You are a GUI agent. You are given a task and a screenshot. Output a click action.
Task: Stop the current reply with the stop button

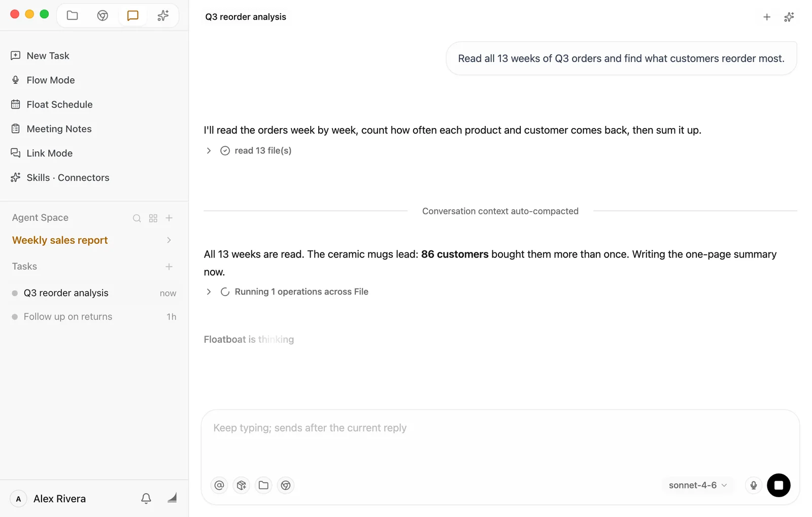coord(779,485)
